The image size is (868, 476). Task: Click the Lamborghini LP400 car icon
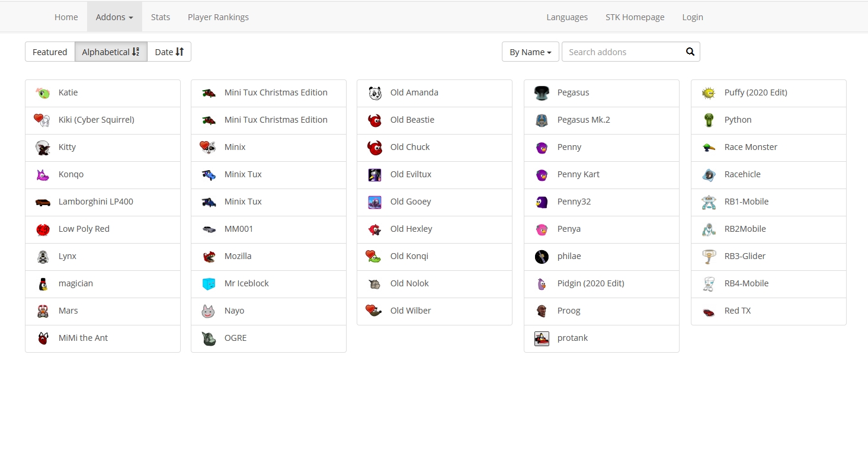point(43,202)
